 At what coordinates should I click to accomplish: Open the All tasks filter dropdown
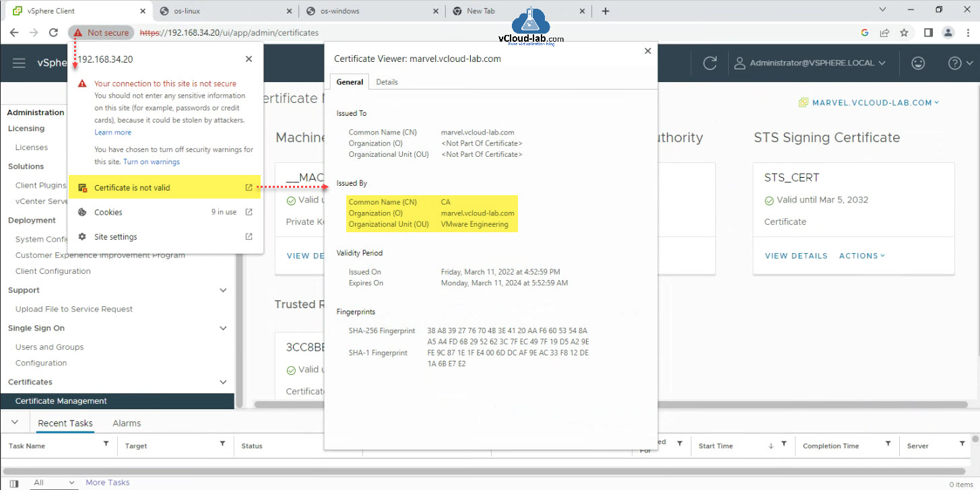tap(54, 483)
